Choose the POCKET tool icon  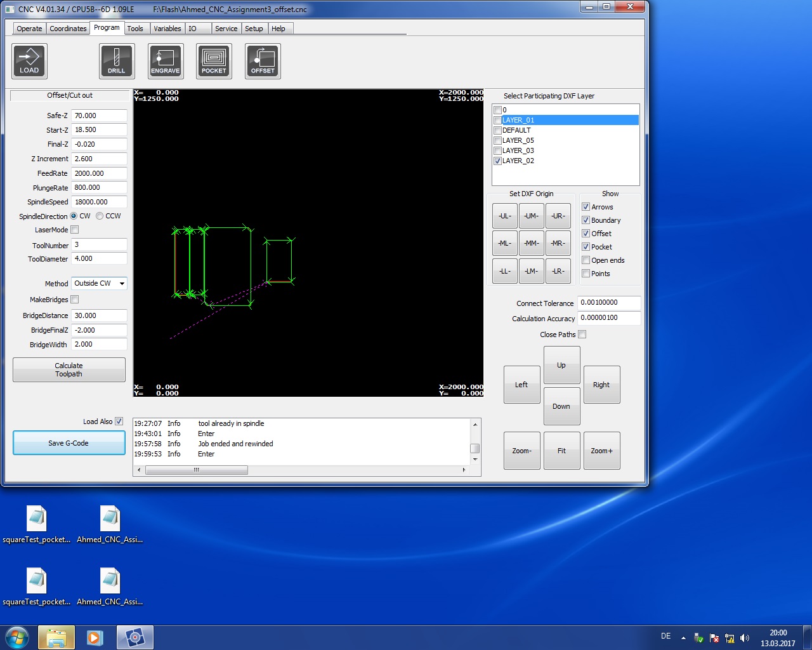[x=214, y=61]
